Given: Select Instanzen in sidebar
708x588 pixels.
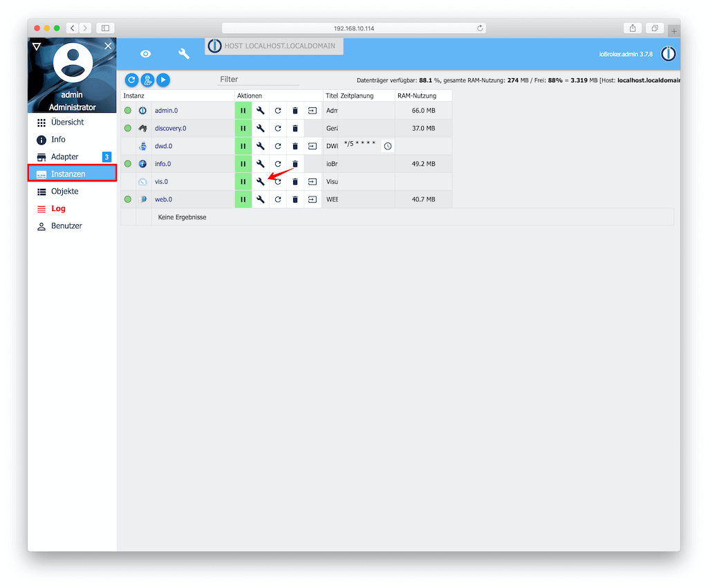Looking at the screenshot, I should pos(72,174).
